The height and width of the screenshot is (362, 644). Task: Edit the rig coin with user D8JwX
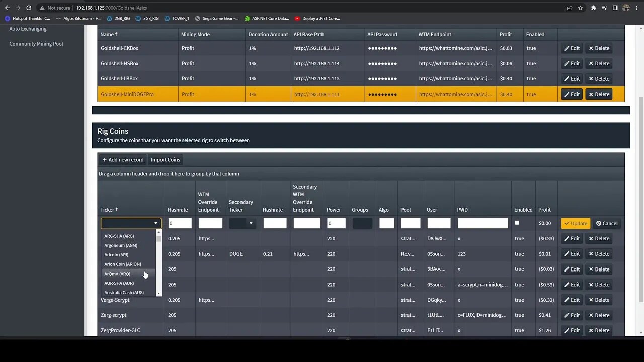[572, 239]
